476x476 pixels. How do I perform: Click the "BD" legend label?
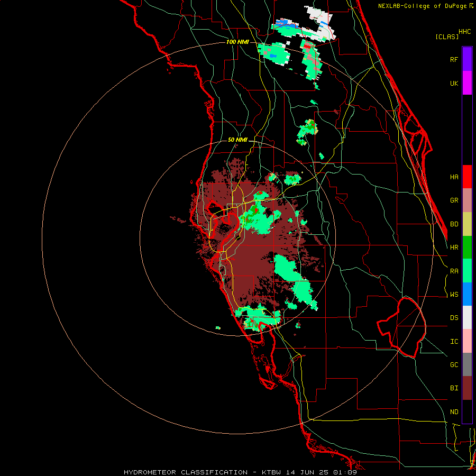point(454,224)
